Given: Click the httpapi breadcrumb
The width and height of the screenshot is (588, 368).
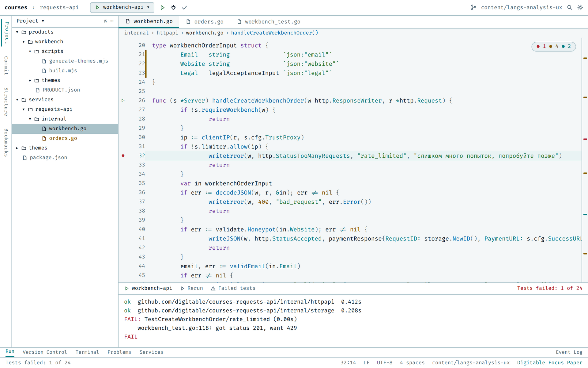Looking at the screenshot, I should point(167,33).
